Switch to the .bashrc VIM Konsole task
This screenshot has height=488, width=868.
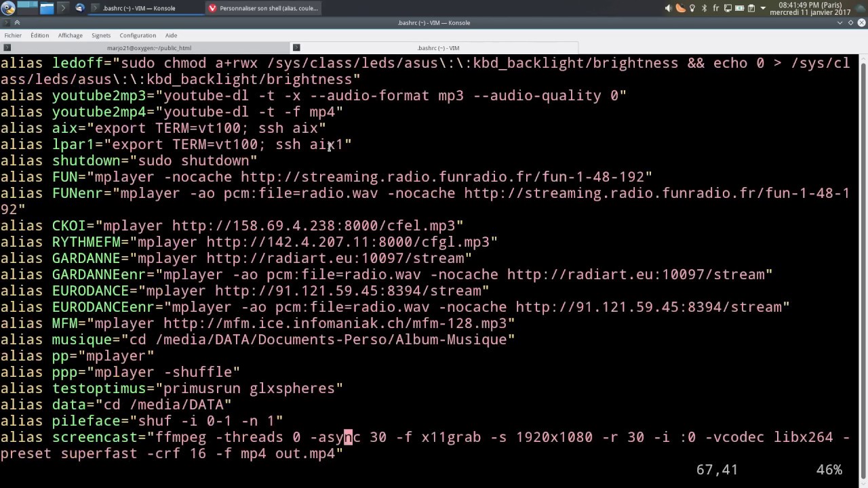(x=146, y=8)
